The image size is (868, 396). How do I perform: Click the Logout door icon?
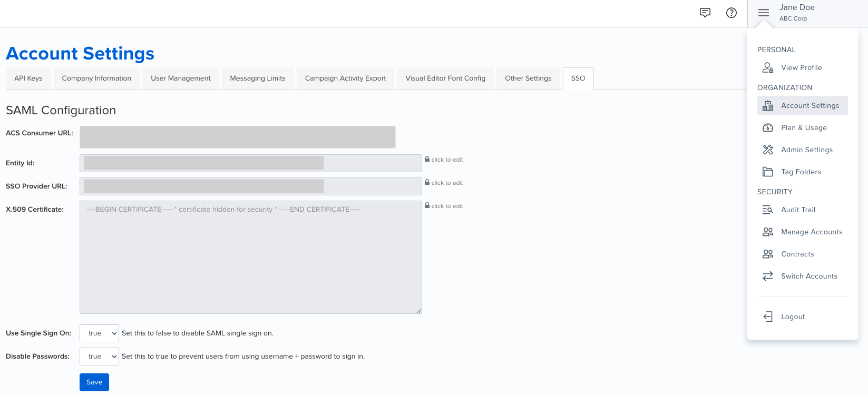click(x=768, y=316)
